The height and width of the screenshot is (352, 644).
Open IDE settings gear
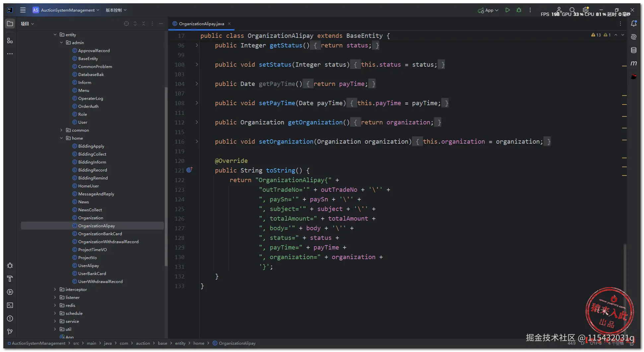click(x=586, y=10)
